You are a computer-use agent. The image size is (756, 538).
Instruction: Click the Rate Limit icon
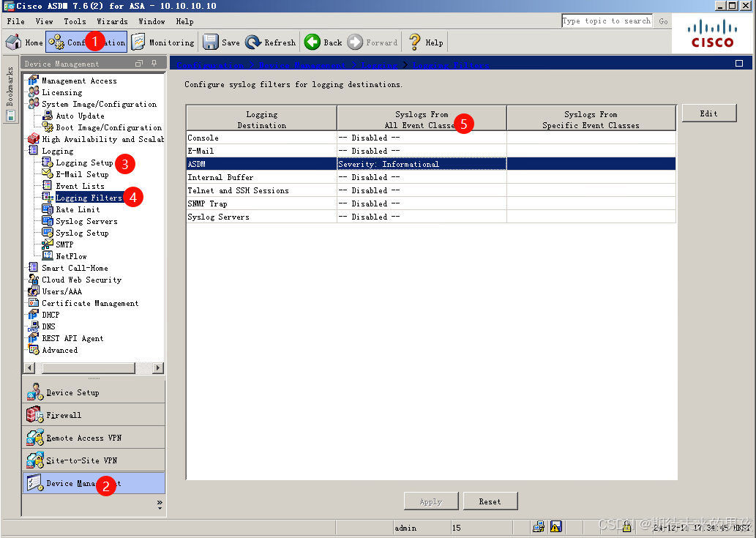48,209
